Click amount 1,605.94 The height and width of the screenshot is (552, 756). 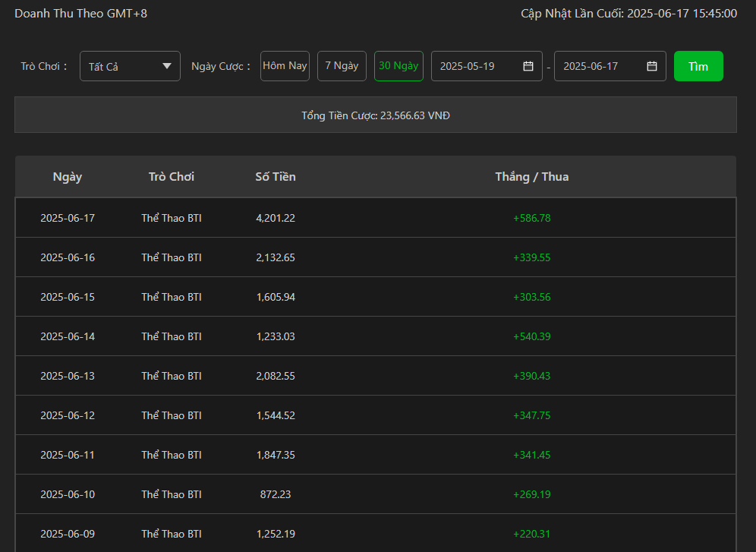pyautogui.click(x=276, y=297)
